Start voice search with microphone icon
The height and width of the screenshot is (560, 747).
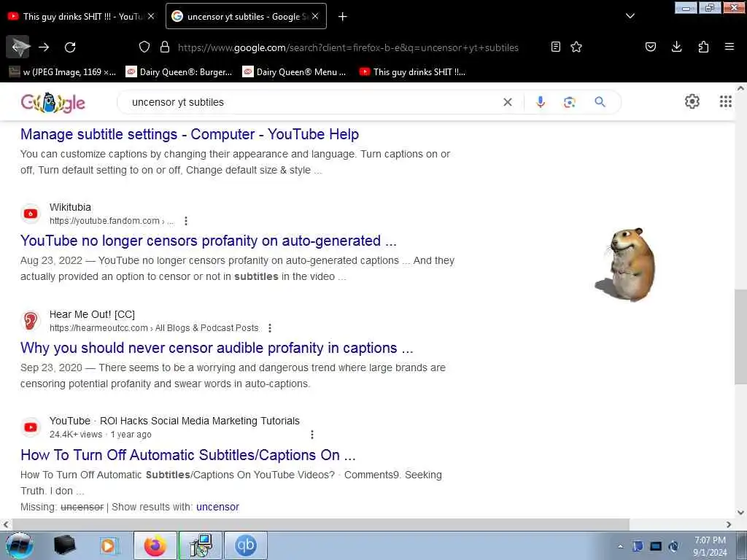pos(541,102)
